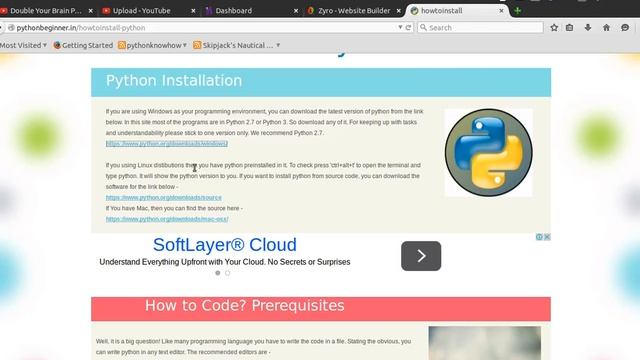The image size is (640, 360).
Task: Open the bookmarks list clipboard icon
Action: point(569,28)
